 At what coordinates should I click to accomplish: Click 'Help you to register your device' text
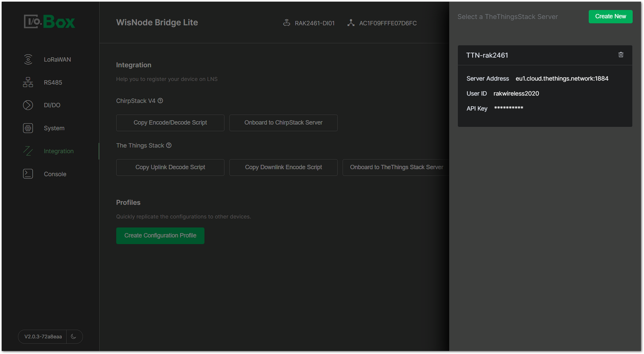point(167,79)
